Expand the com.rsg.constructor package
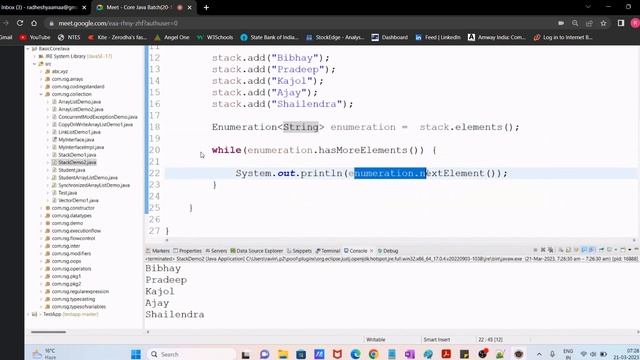Viewport: 640px width, 360px height. [x=41, y=208]
